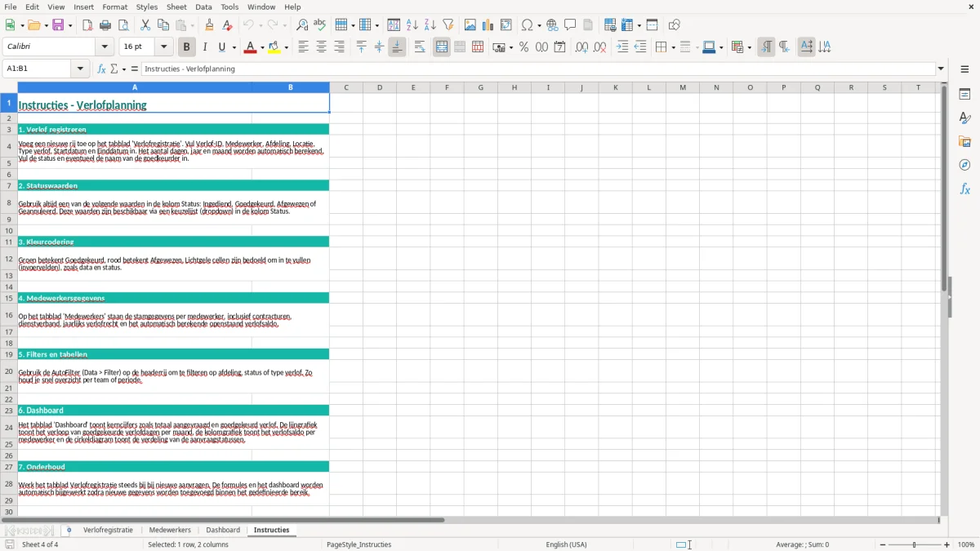Click the Clone Formatting paintbrush icon

(x=210, y=25)
